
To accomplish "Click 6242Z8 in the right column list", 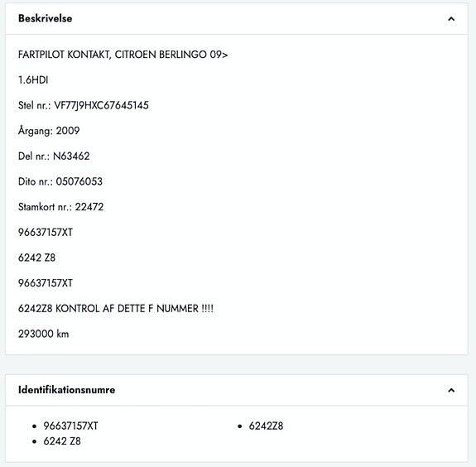I will [x=266, y=426].
